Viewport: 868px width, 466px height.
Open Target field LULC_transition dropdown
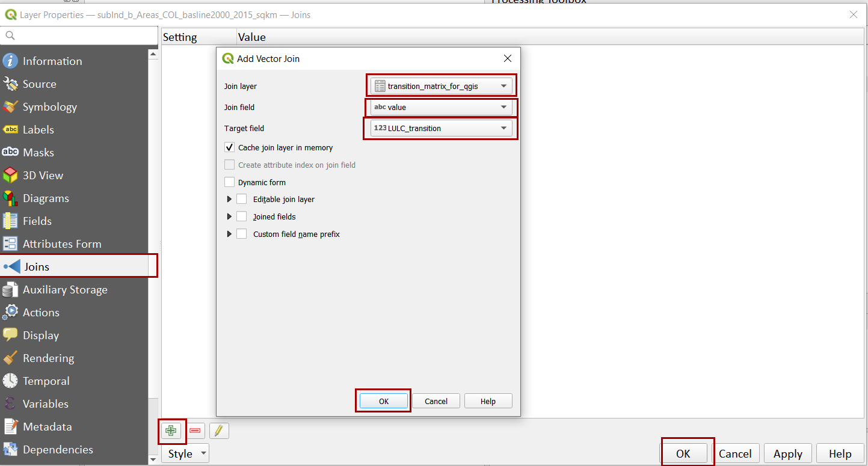coord(442,128)
